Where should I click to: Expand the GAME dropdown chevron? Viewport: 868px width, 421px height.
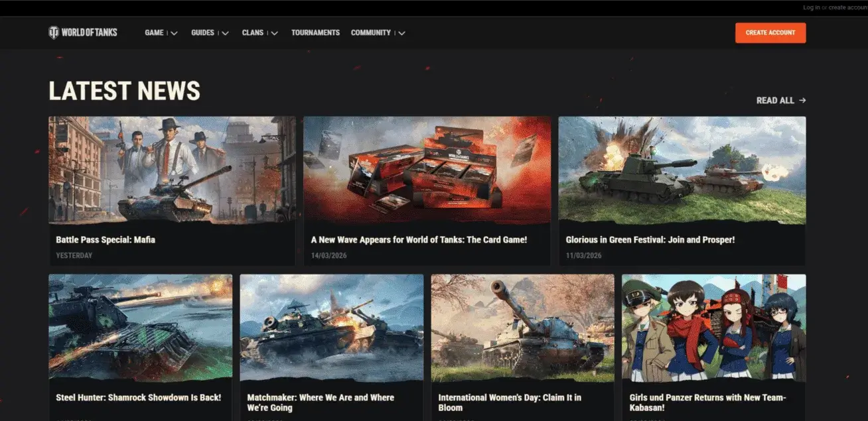[x=174, y=33]
